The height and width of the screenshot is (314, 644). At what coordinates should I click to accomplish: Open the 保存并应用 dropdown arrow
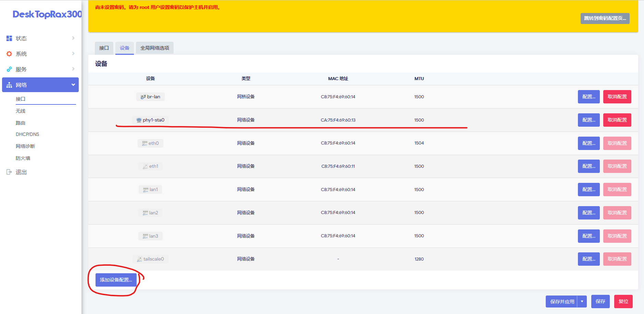click(582, 301)
